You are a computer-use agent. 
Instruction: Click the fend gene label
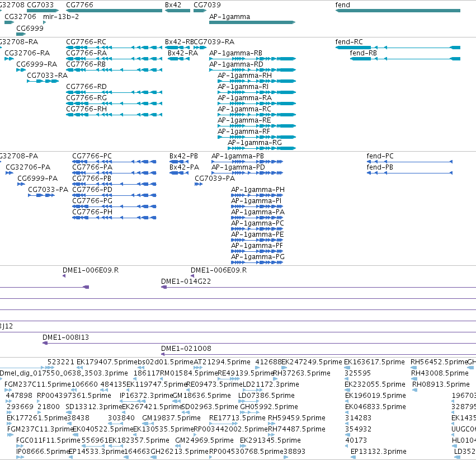click(343, 5)
